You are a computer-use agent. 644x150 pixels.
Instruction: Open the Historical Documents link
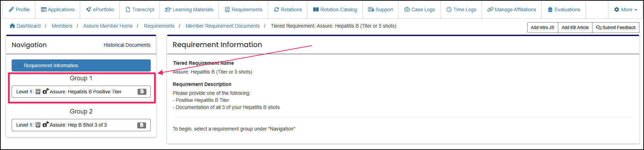coord(127,45)
